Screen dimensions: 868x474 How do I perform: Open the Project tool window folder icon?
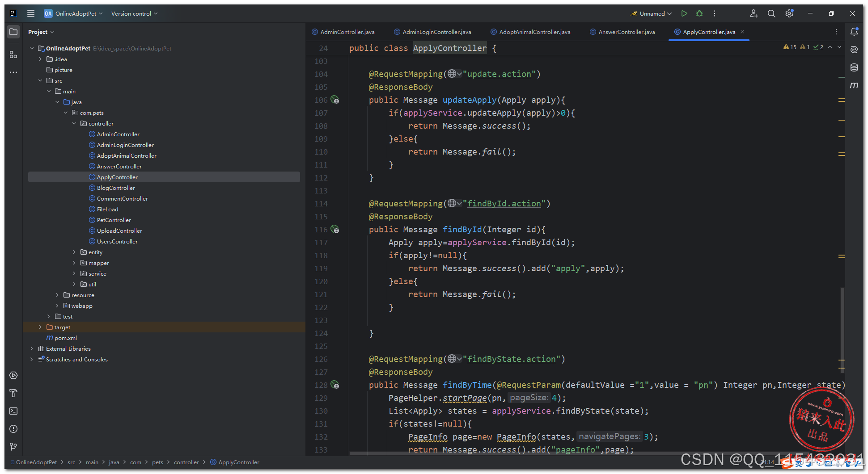[13, 32]
